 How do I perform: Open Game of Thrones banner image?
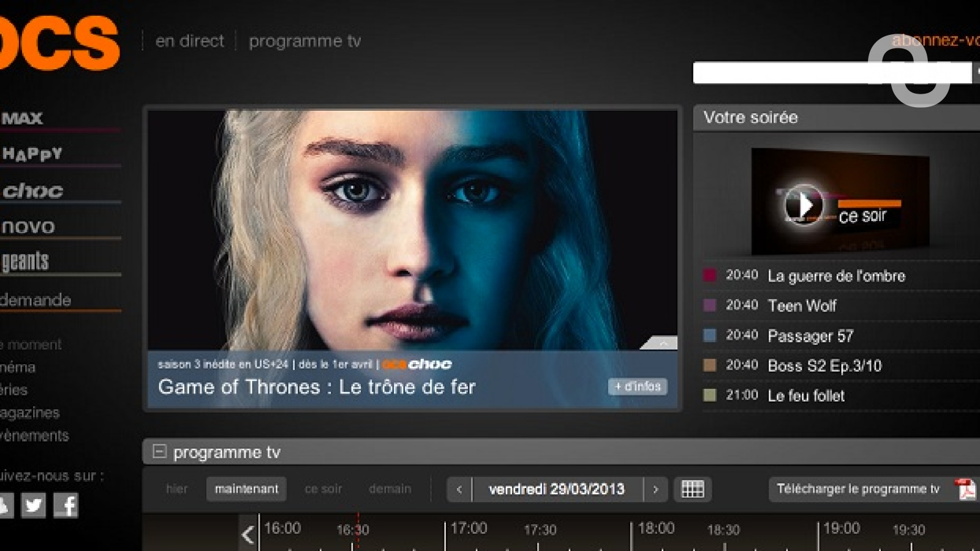(412, 230)
